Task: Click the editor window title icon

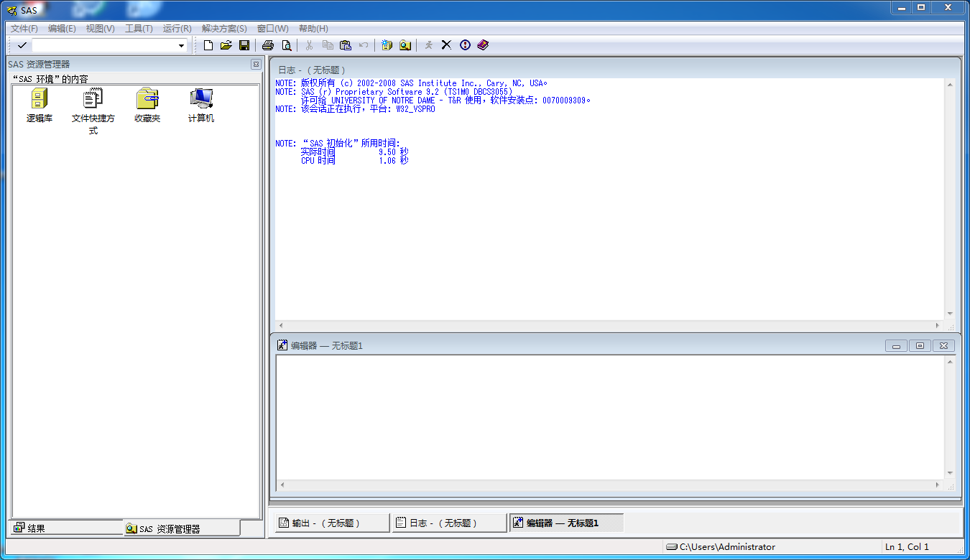Action: [x=282, y=345]
